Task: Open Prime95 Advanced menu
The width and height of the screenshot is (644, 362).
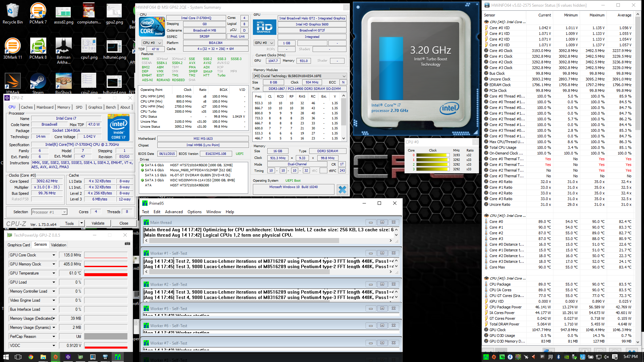Action: [x=173, y=212]
